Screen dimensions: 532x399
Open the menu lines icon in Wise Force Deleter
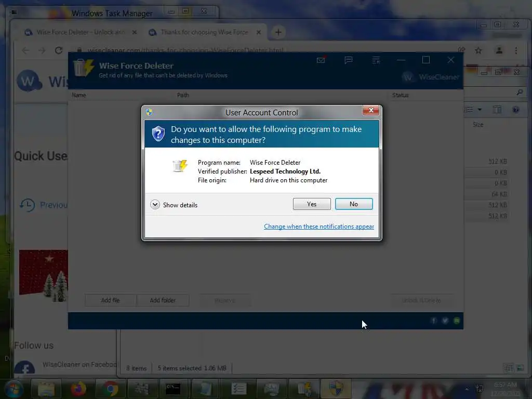point(376,60)
